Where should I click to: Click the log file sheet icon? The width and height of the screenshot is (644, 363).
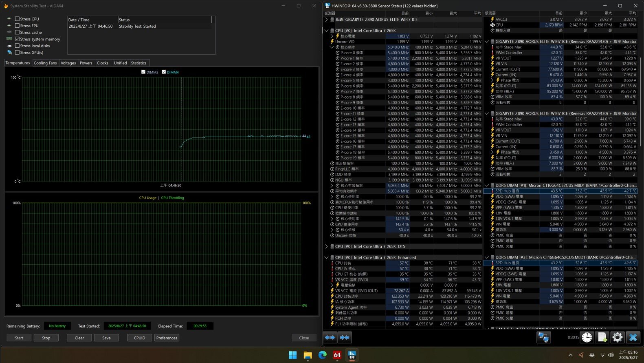point(602,337)
